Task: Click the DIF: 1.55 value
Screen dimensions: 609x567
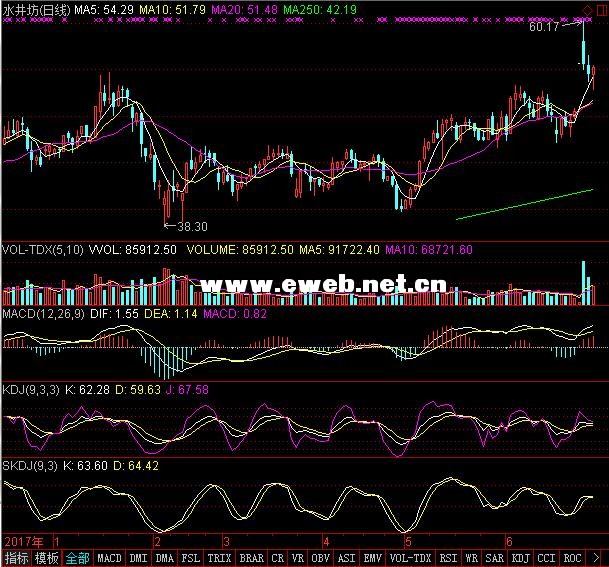Action: pos(114,314)
